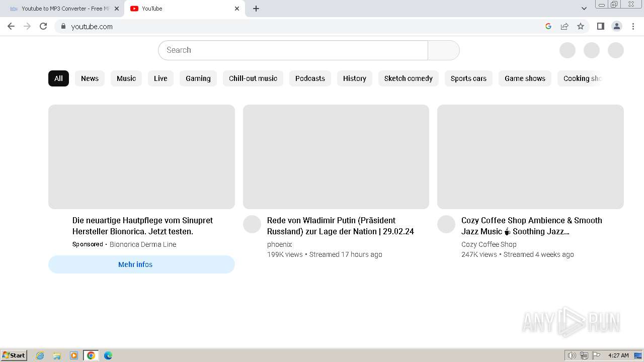Viewport: 644px width, 362px height.
Task: Filter by Sports cars chip
Action: [x=468, y=78]
